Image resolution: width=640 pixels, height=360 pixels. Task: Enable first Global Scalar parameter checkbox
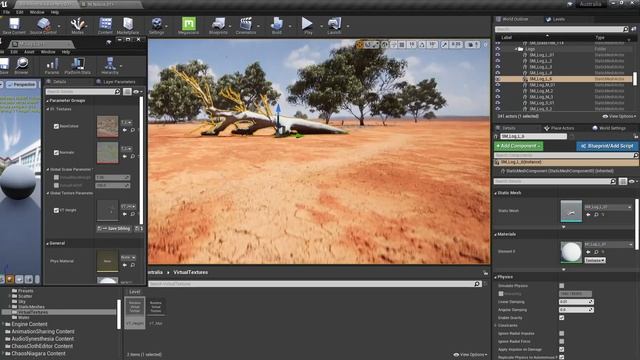[56, 178]
